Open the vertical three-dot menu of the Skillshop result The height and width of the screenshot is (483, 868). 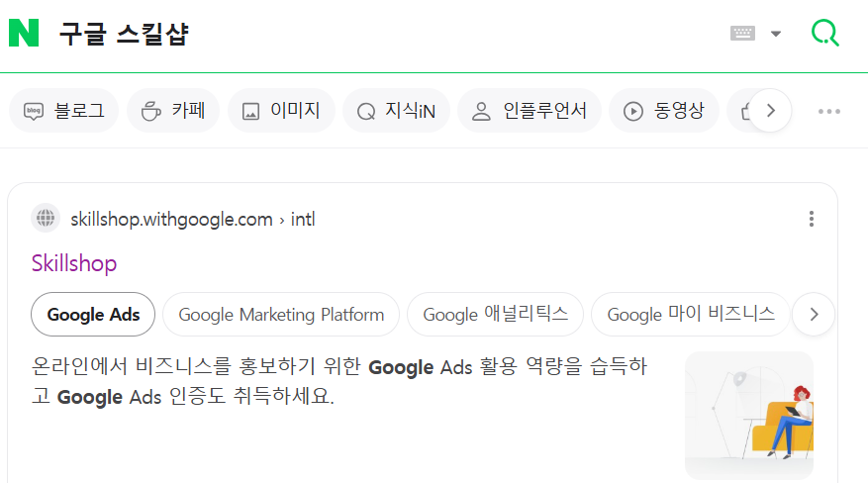click(811, 219)
